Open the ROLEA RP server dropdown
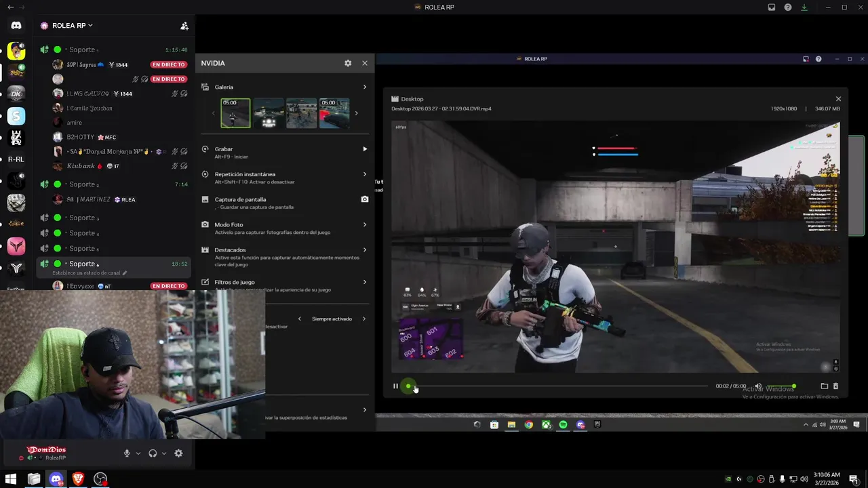The image size is (868, 488). (73, 26)
